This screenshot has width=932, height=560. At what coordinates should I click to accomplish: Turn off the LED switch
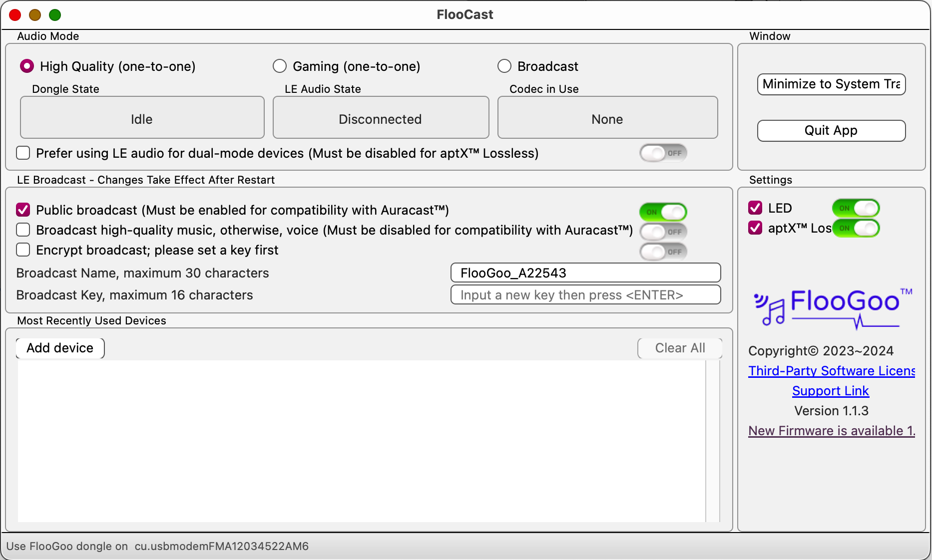click(x=856, y=208)
